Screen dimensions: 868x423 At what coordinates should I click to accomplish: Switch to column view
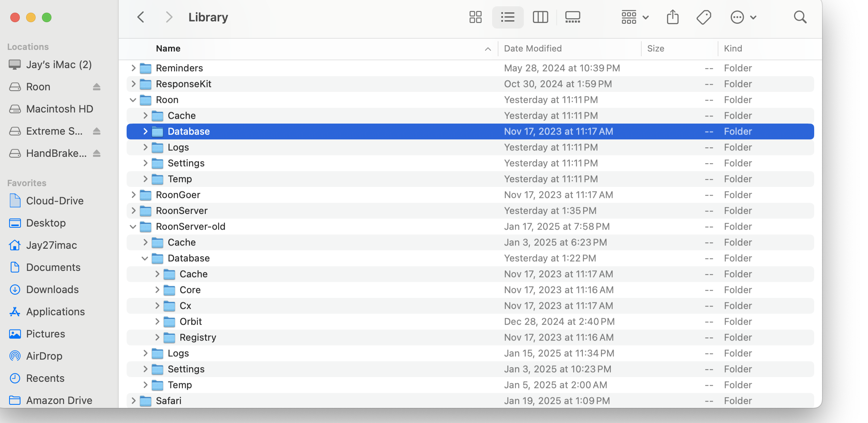point(540,17)
